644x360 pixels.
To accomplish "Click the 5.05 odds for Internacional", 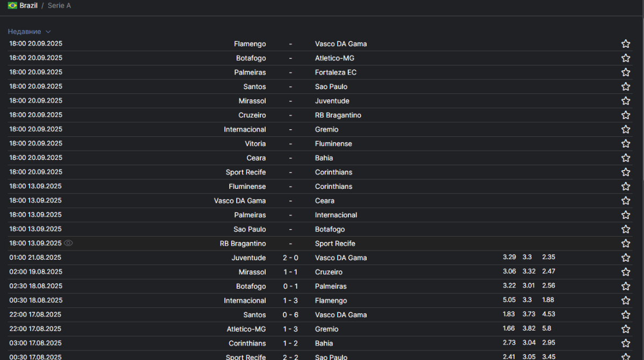I will click(x=509, y=300).
